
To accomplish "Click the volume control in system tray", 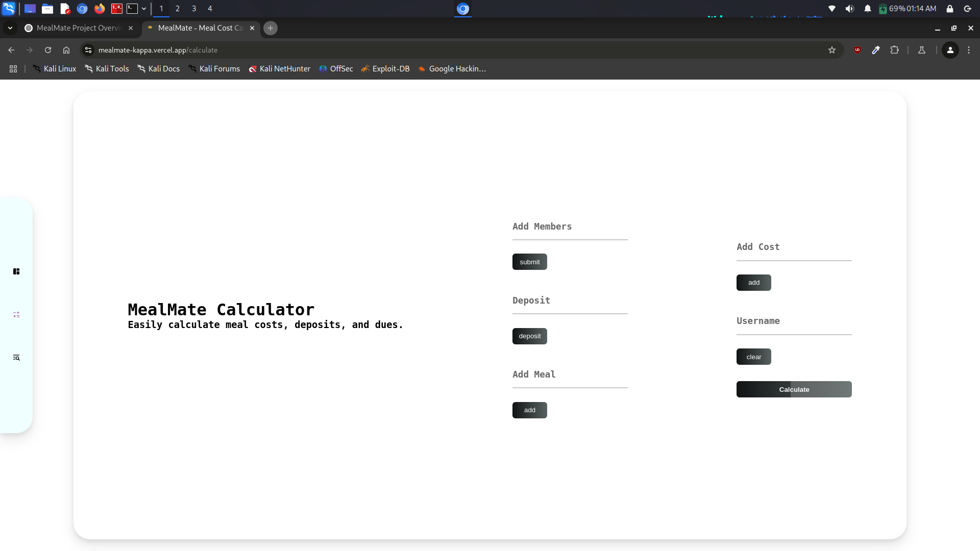I will (x=850, y=9).
